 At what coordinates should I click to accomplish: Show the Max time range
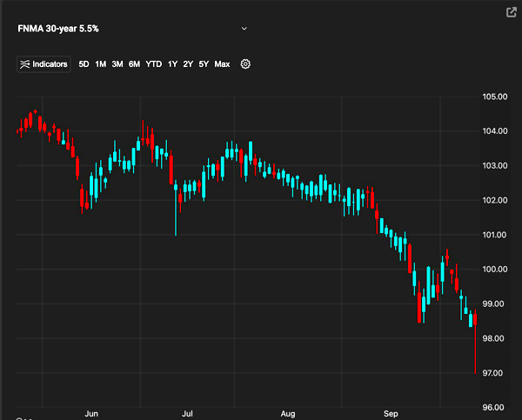pos(222,64)
